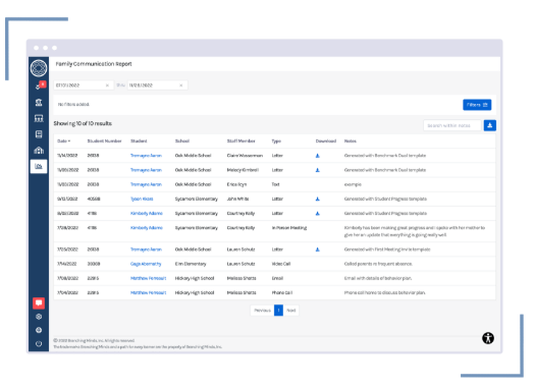Click the Elm Elementary school cell
This screenshot has height=392, width=535.
pyautogui.click(x=190, y=264)
